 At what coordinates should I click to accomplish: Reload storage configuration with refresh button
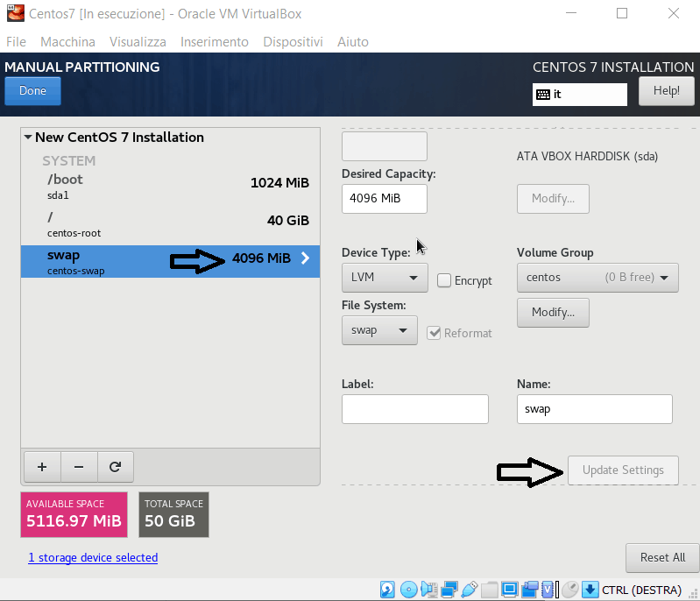115,467
